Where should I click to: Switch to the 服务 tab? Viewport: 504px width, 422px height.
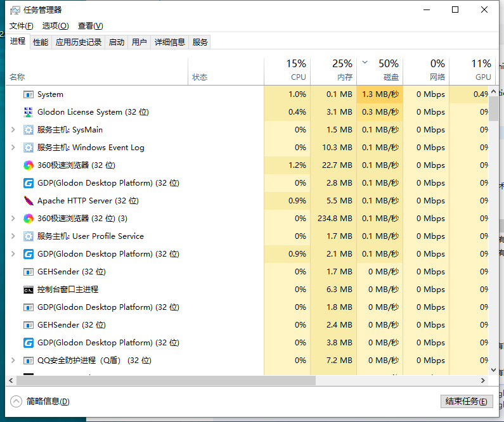[200, 42]
